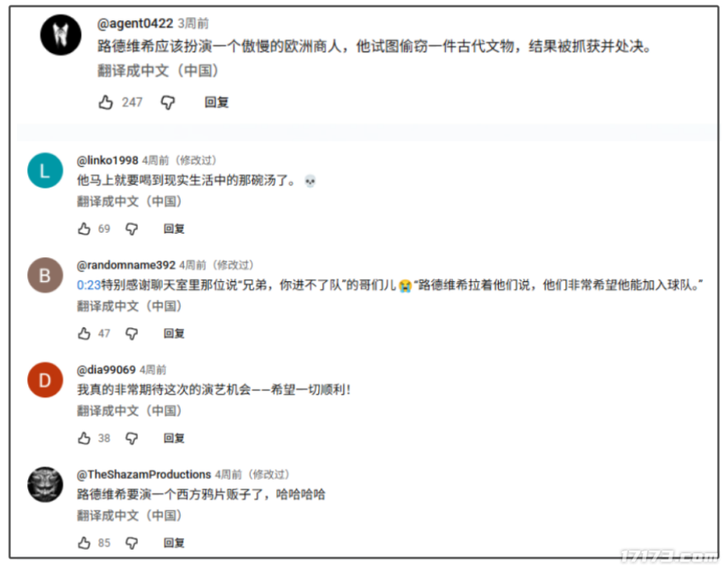
Task: Translate @agent0422 comment to Chinese
Action: tap(158, 71)
